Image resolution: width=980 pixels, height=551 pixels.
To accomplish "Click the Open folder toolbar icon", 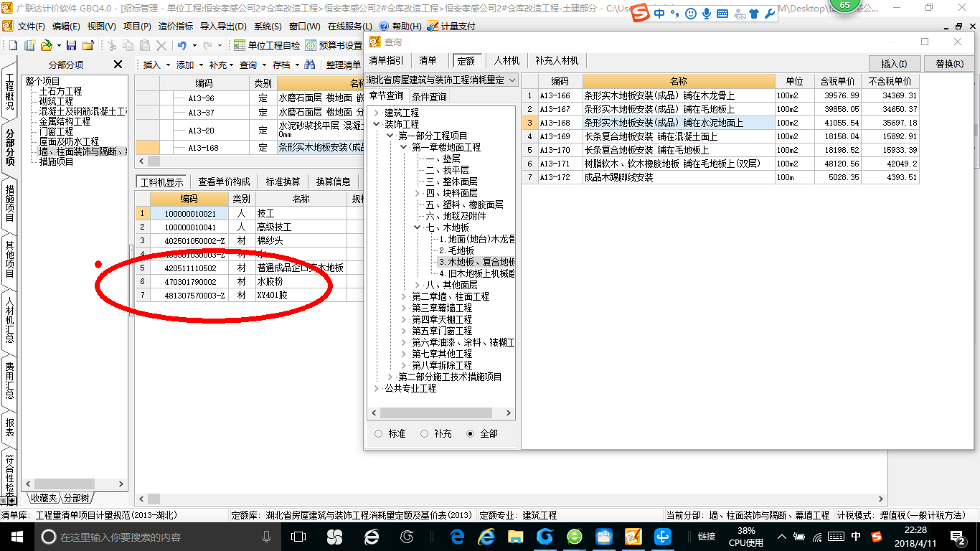I will pyautogui.click(x=47, y=45).
